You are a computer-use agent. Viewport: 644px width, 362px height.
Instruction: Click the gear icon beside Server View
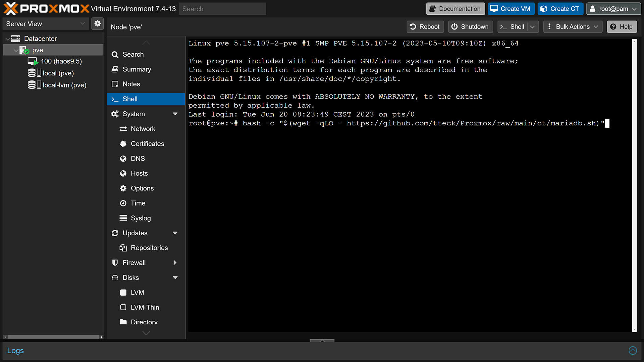pos(98,23)
